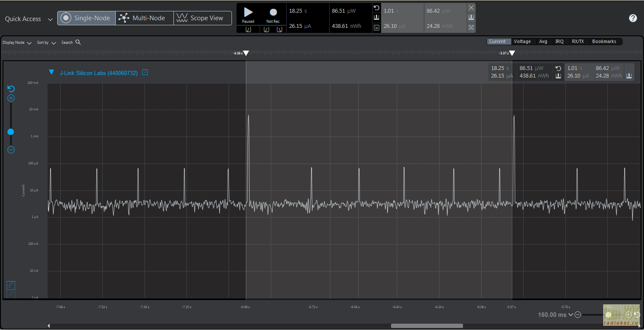The height and width of the screenshot is (330, 644).
Task: Switch to Scope View tab
Action: 202,18
